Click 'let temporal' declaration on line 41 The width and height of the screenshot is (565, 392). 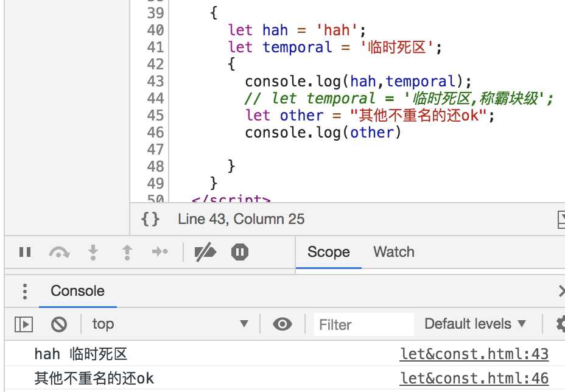[x=334, y=47]
